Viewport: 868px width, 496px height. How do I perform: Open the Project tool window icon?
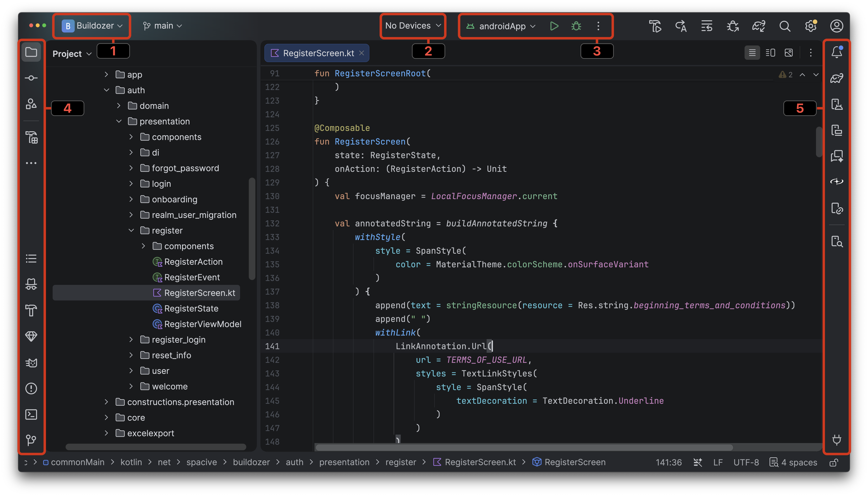(31, 52)
